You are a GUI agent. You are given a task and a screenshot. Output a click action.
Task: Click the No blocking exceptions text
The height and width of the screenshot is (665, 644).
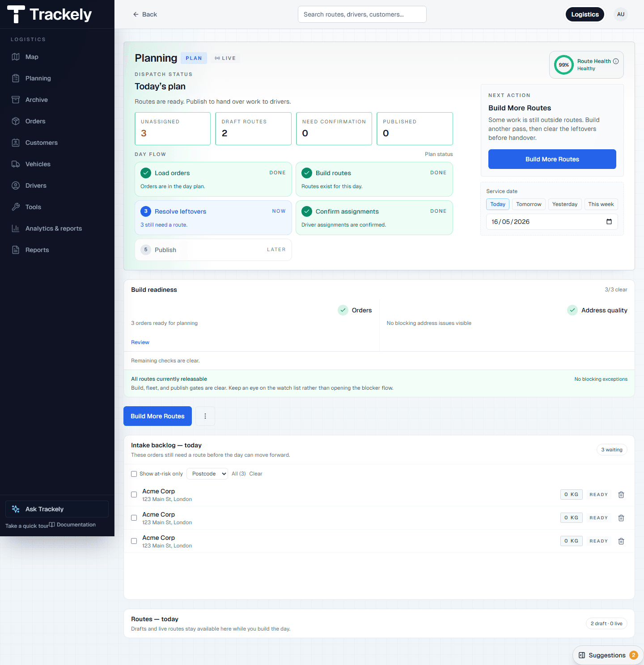point(601,379)
